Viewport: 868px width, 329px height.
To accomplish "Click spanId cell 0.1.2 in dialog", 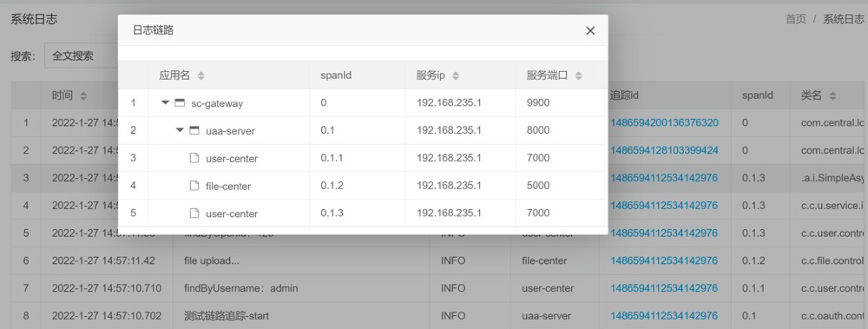I will tap(332, 186).
